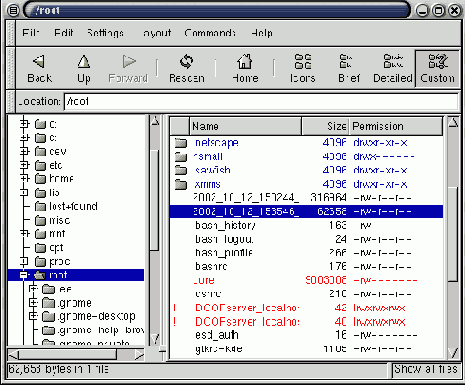
Task: Select the misc folder icon in tree
Action: [x=40, y=220]
